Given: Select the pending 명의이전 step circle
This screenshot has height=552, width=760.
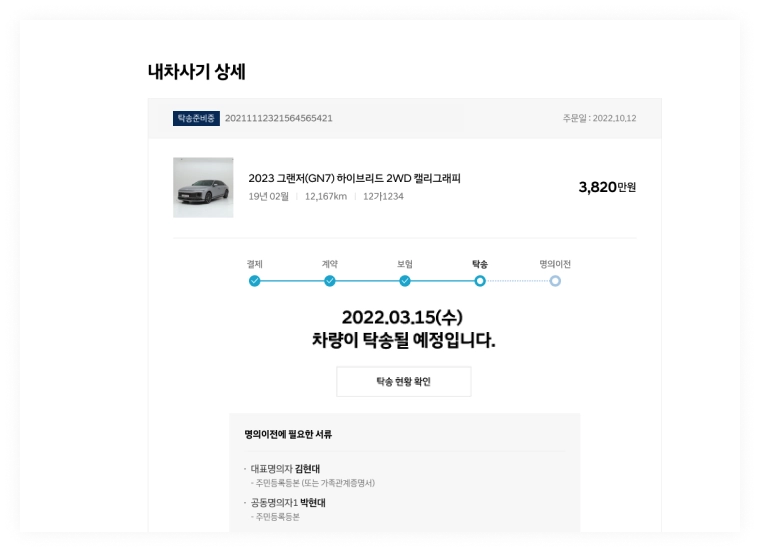Looking at the screenshot, I should click(x=555, y=281).
